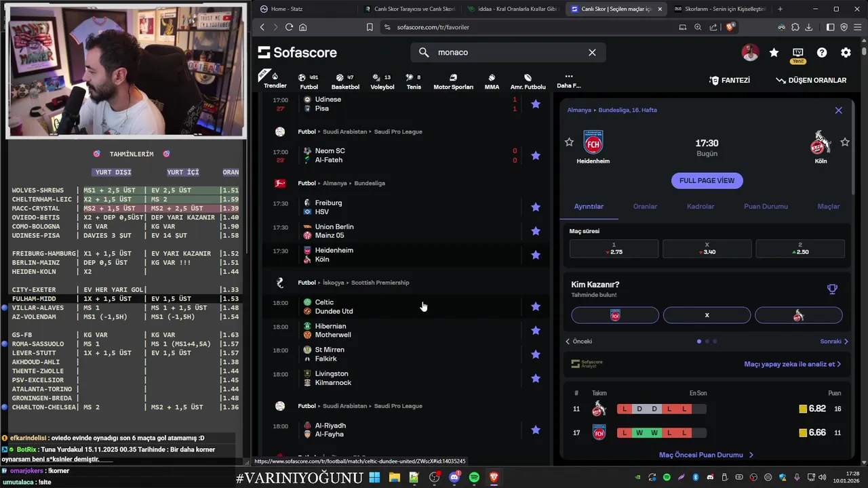This screenshot has width=868, height=488.
Task: Open 'Maçı yapay zeka ile analiz et'
Action: point(793,364)
